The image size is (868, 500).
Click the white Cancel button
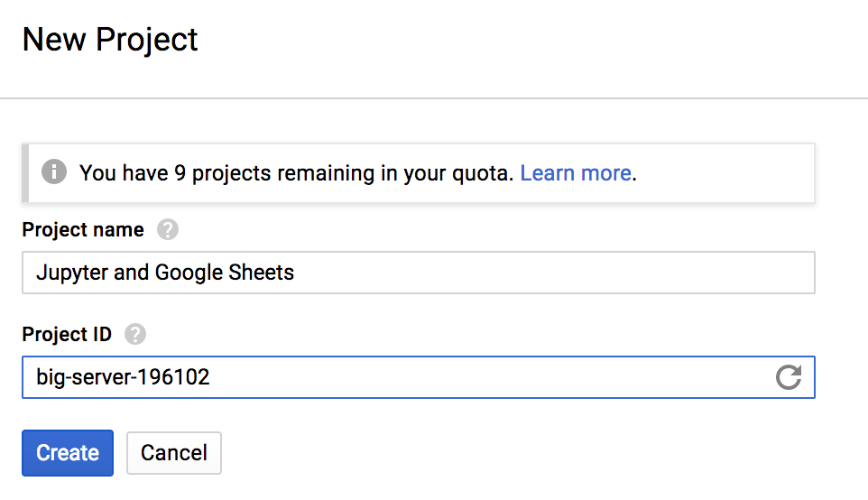click(x=174, y=453)
